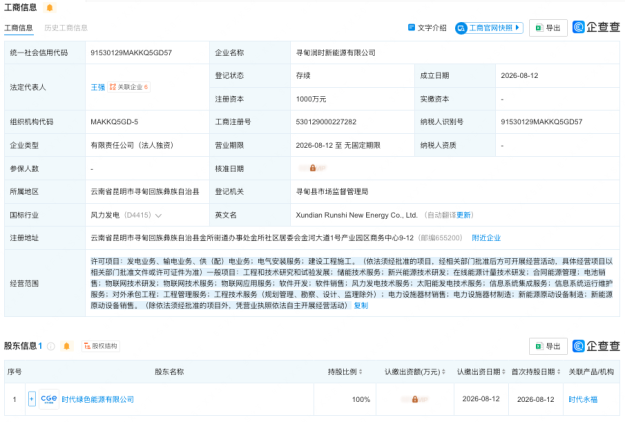Click the bell icon beside 工商信息 heading

coord(49,8)
